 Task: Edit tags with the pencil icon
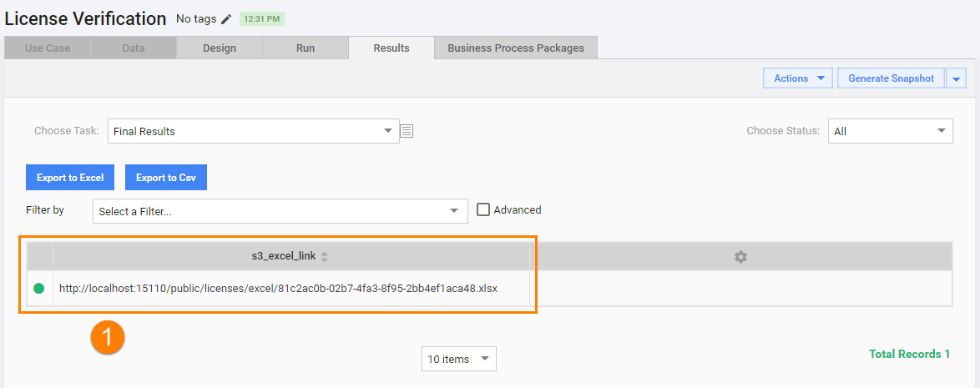pos(228,18)
